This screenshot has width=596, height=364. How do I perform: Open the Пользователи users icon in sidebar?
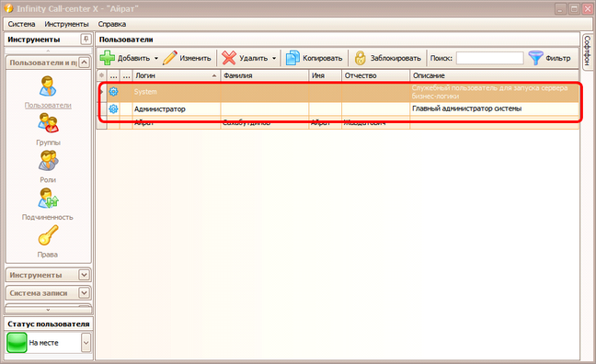coord(48,85)
